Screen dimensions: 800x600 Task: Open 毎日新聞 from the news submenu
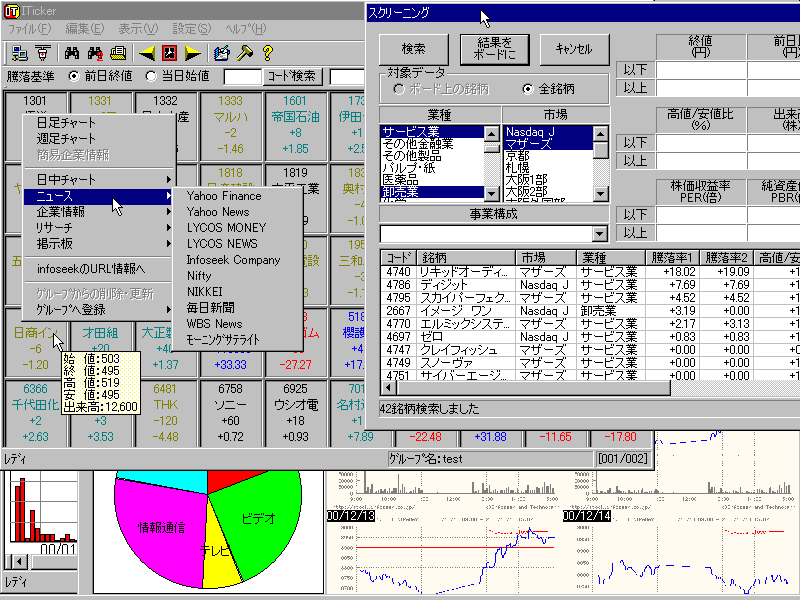238,308
